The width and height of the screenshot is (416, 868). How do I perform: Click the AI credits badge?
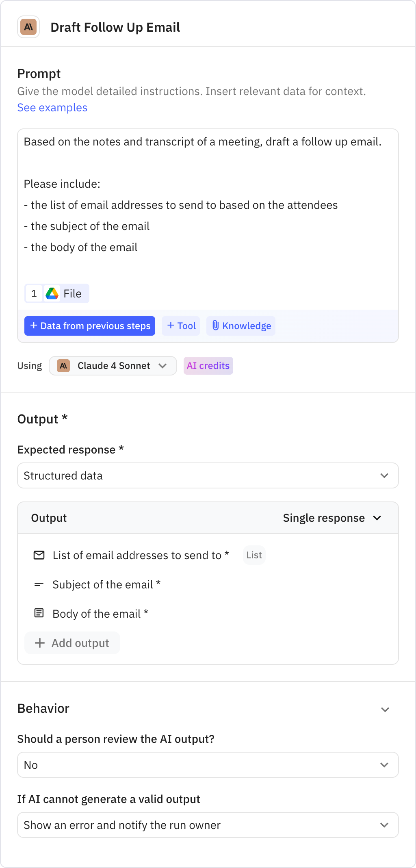208,365
